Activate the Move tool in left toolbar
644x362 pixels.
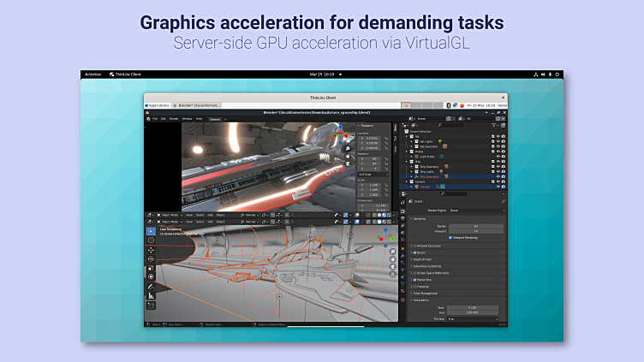click(151, 250)
